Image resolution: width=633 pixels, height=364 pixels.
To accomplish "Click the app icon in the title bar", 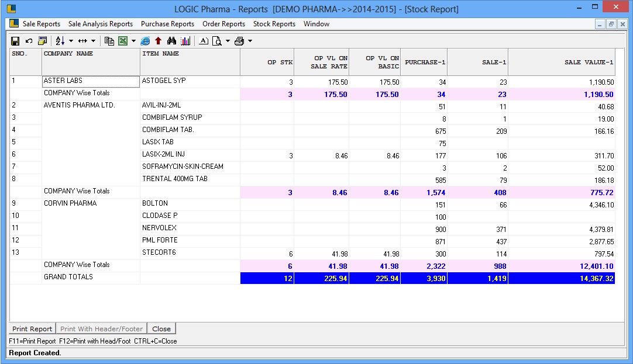I will point(11,8).
